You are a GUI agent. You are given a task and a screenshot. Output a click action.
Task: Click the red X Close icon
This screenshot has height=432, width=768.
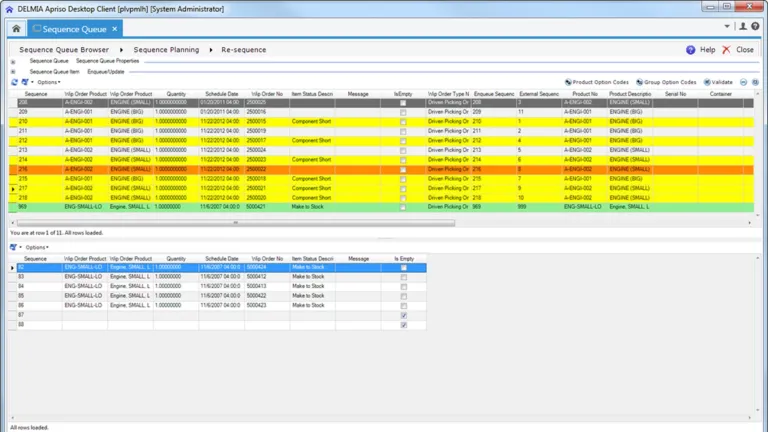(727, 49)
